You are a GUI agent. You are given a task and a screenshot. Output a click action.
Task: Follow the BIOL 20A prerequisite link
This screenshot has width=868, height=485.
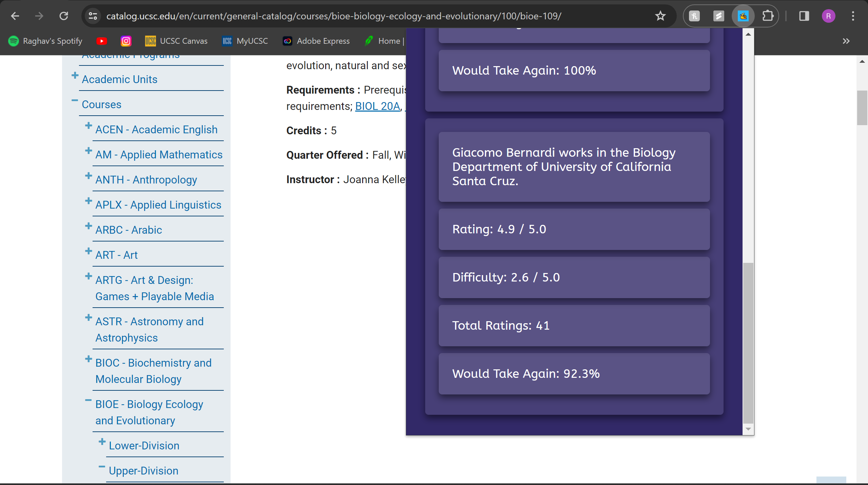pos(377,106)
